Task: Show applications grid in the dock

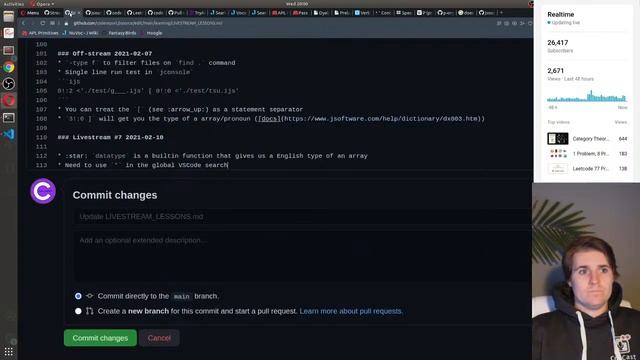Action: pos(9,351)
